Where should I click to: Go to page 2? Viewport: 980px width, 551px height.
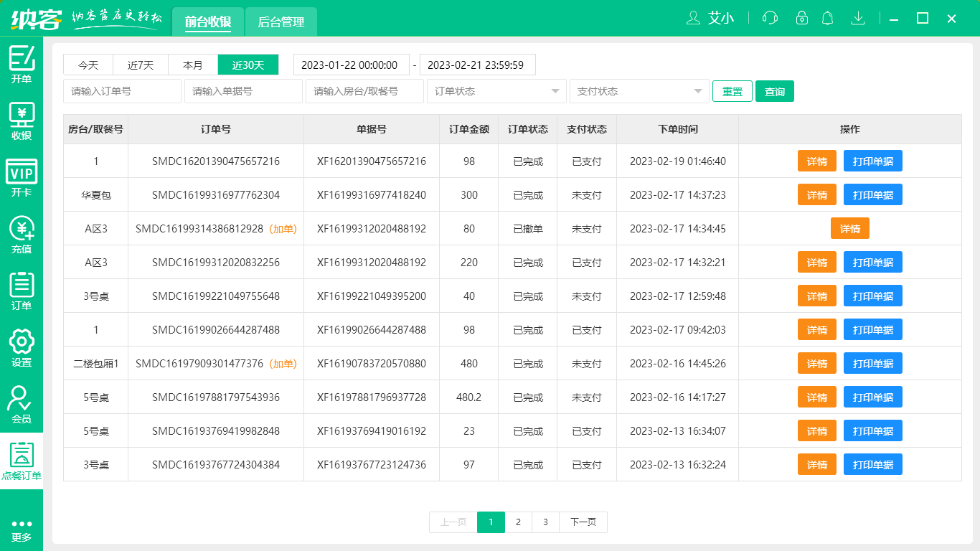pyautogui.click(x=518, y=522)
